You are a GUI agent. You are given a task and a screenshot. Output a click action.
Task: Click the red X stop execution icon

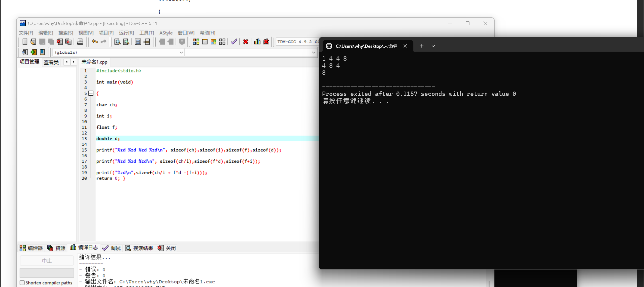tap(246, 42)
